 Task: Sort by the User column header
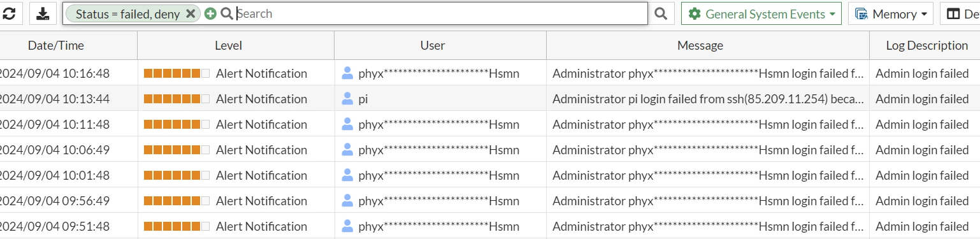tap(433, 45)
